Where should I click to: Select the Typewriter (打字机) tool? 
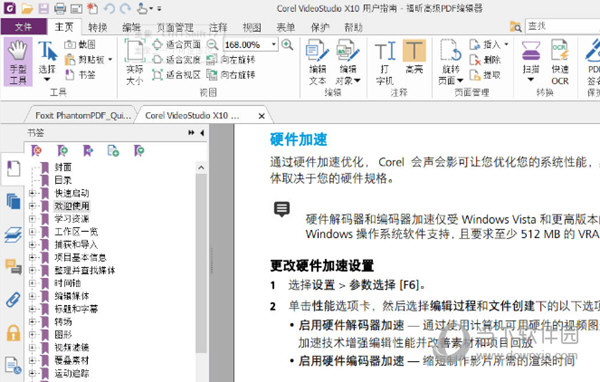click(385, 62)
